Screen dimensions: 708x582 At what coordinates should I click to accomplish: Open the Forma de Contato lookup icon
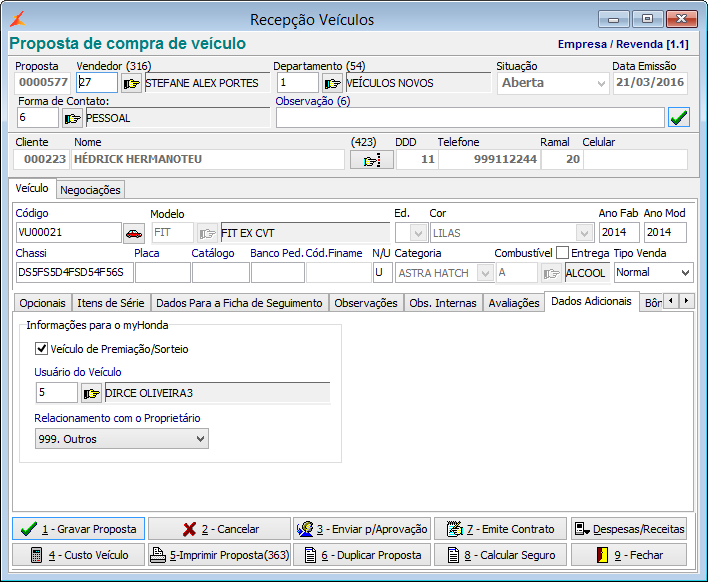pos(72,119)
